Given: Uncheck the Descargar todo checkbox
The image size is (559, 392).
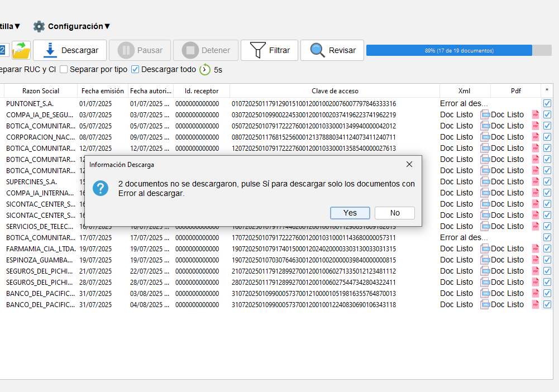Looking at the screenshot, I should click(x=135, y=70).
